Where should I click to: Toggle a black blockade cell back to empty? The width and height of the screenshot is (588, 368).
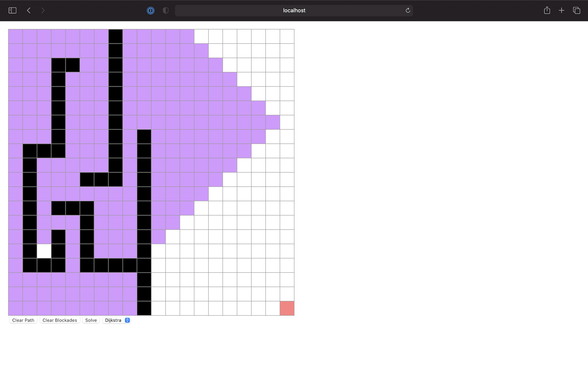pos(115,36)
